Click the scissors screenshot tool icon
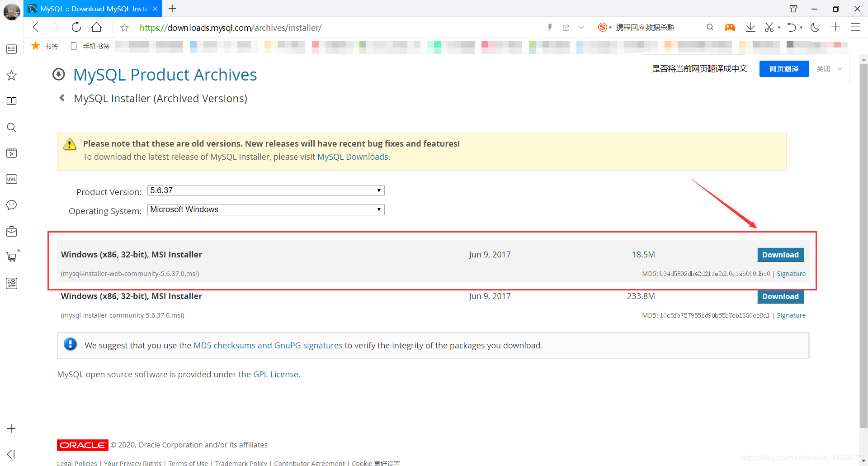This screenshot has height=466, width=868. 769,27
